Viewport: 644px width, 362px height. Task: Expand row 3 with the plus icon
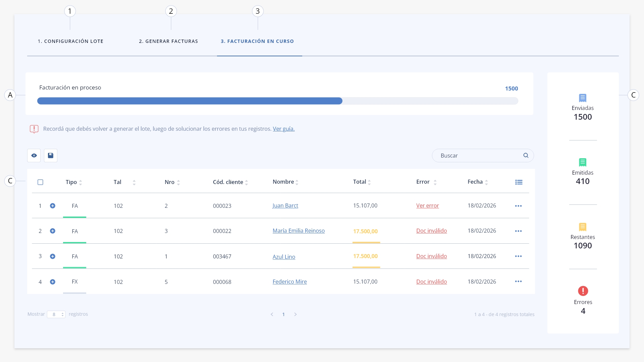[53, 256]
